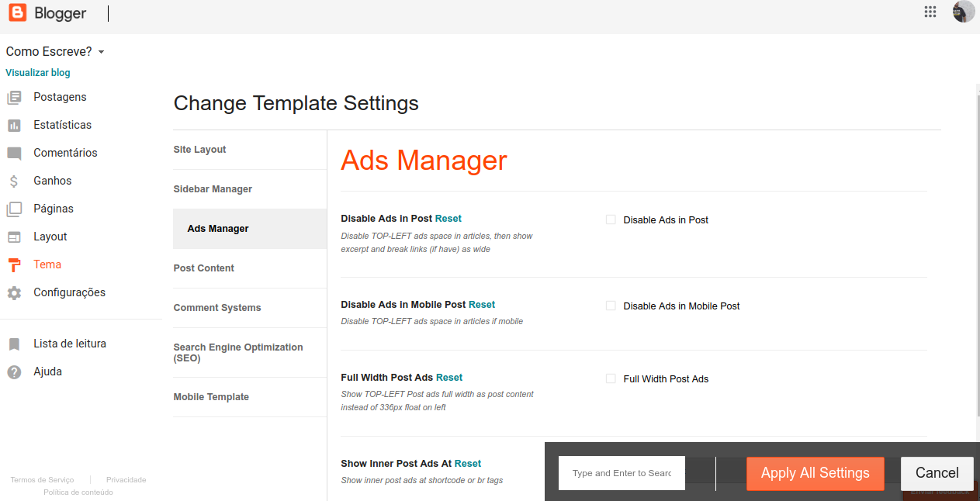Open the Configurações gear icon
This screenshot has width=980, height=501.
(14, 293)
